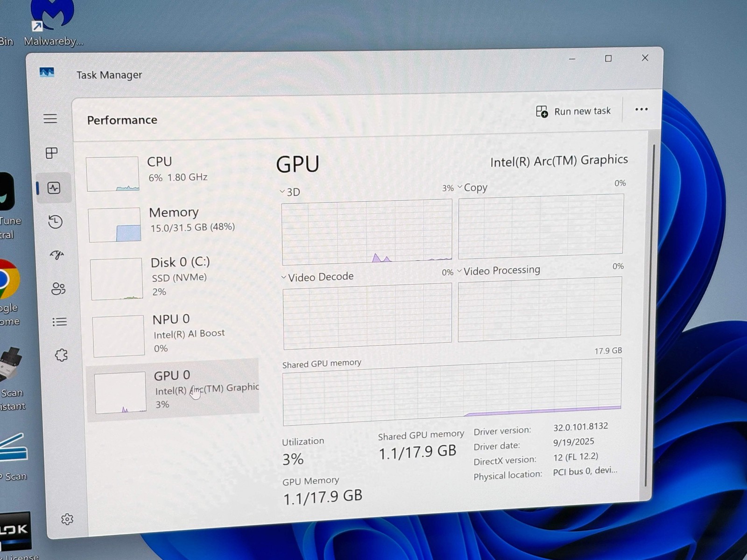Click the GPU Memory 1.1/17.9 GB value
The width and height of the screenshot is (747, 560).
[323, 497]
